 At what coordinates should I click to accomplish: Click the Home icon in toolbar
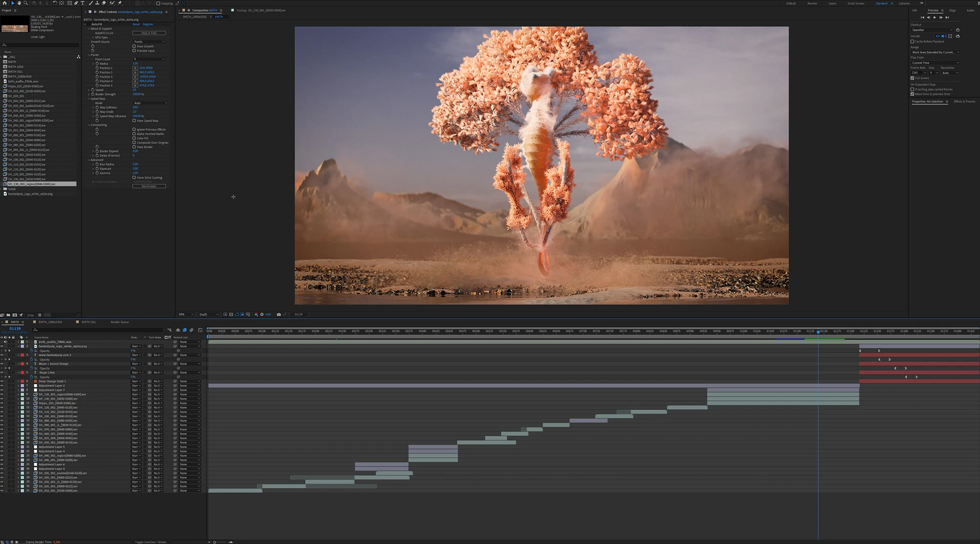click(x=5, y=3)
